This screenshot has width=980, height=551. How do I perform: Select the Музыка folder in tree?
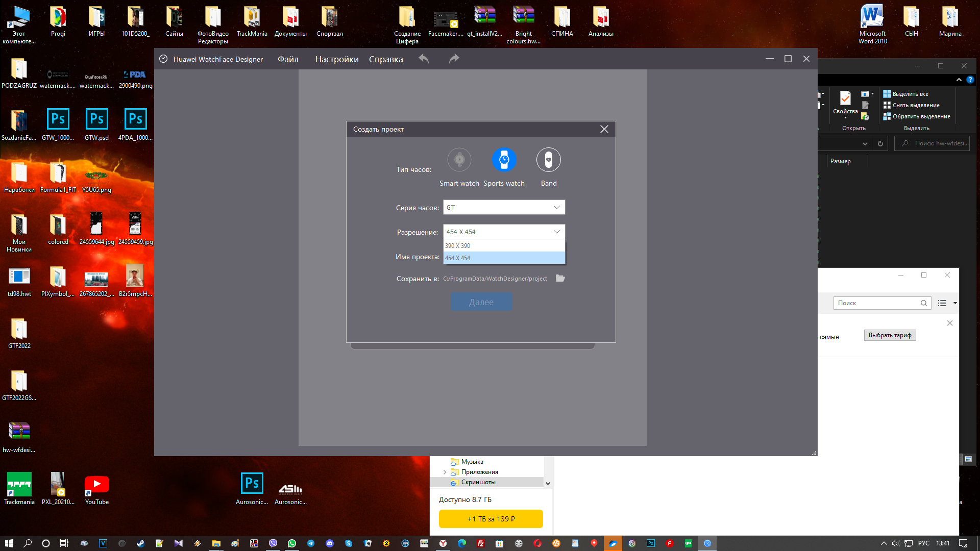point(472,462)
